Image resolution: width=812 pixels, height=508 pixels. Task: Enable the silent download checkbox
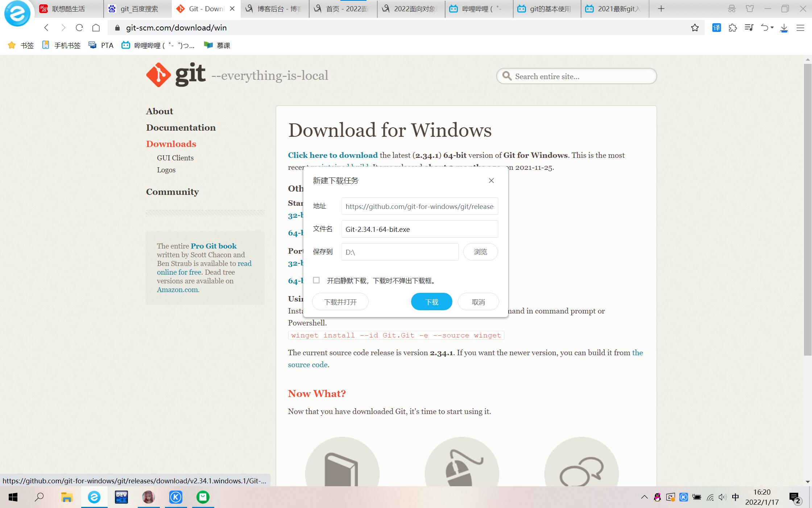pyautogui.click(x=316, y=280)
